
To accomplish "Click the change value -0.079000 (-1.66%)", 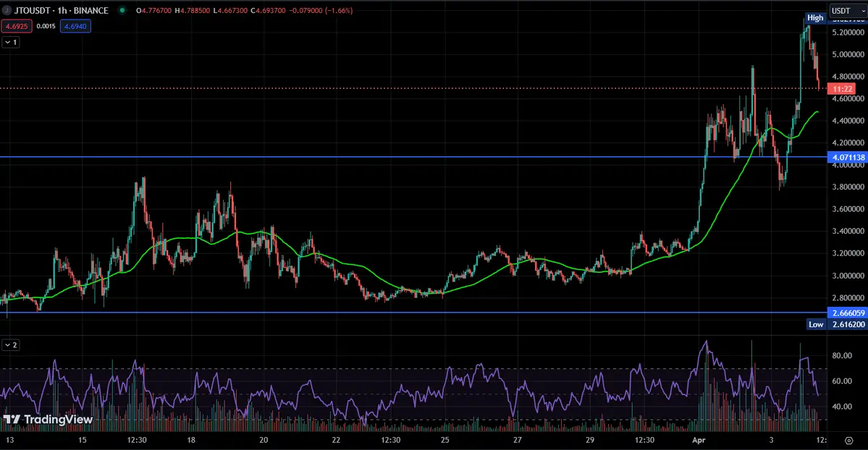I will click(321, 11).
